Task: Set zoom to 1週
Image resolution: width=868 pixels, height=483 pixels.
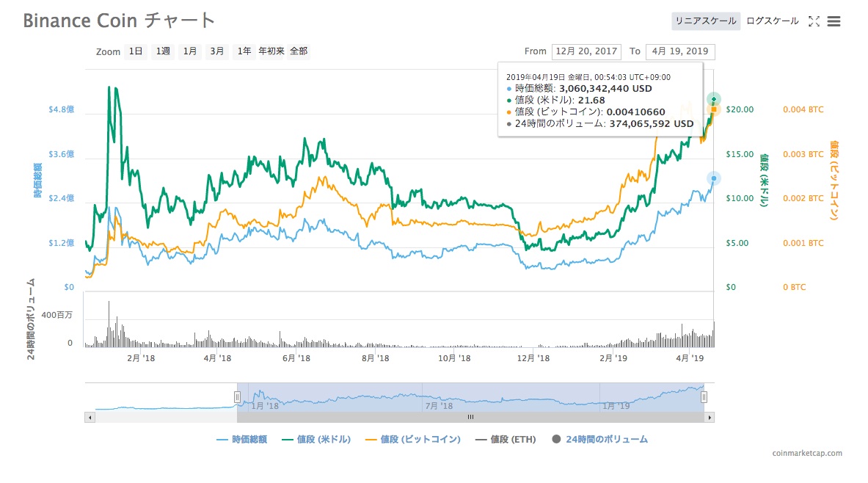Action: pos(163,51)
